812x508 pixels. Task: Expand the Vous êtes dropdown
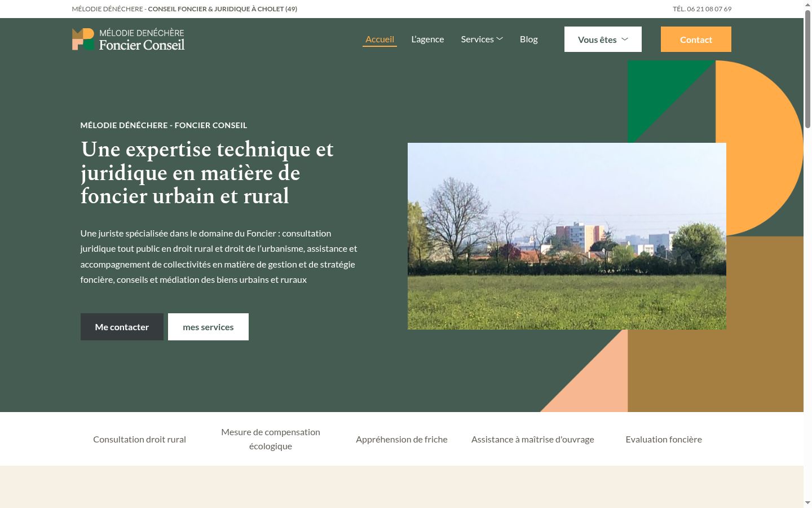point(603,40)
